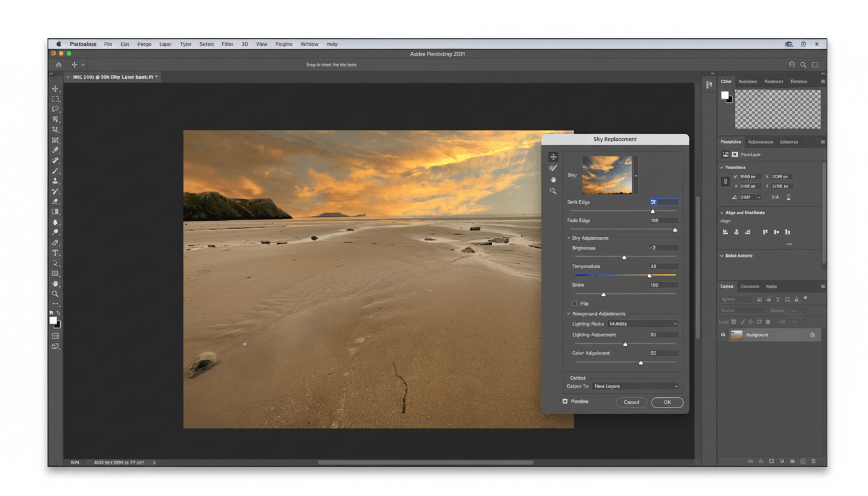Open the Output To New Layers dropdown
868x496 pixels.
(636, 386)
